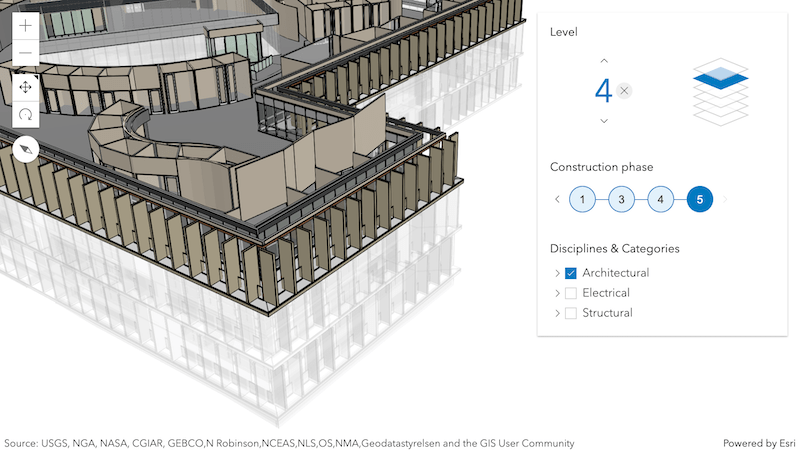Zoom out with the minus button
Image resolution: width=800 pixels, height=450 pixels.
pyautogui.click(x=26, y=53)
